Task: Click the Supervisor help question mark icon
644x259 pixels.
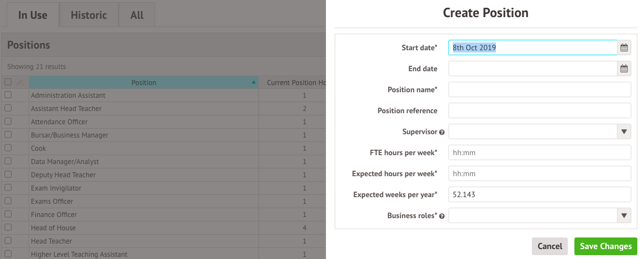Action: 442,132
